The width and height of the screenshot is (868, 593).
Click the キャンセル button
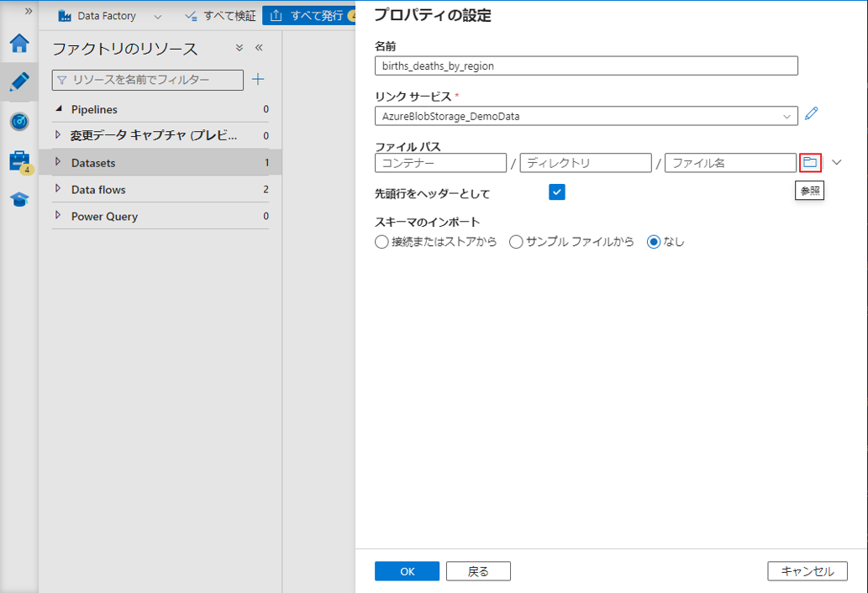click(807, 571)
